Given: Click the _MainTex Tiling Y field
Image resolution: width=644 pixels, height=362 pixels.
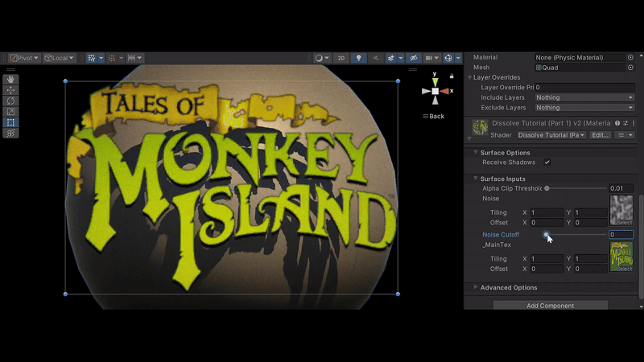Looking at the screenshot, I should tap(590, 258).
